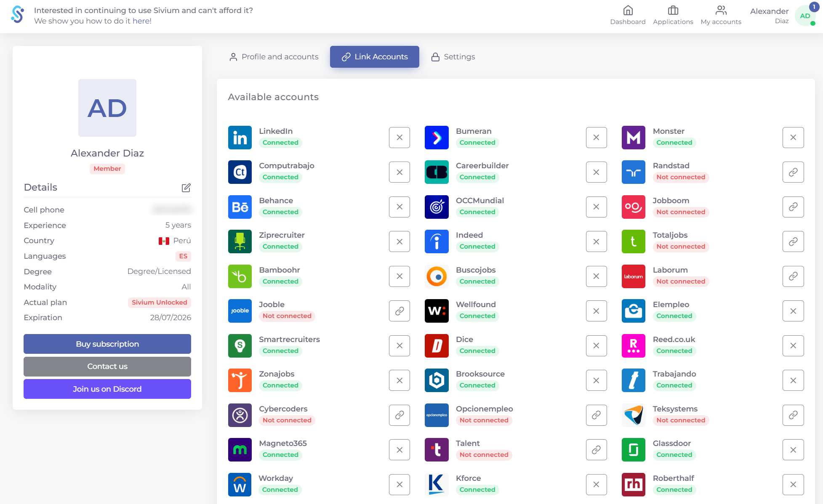823x504 pixels.
Task: Click the LinkedIn logo
Action: (240, 138)
